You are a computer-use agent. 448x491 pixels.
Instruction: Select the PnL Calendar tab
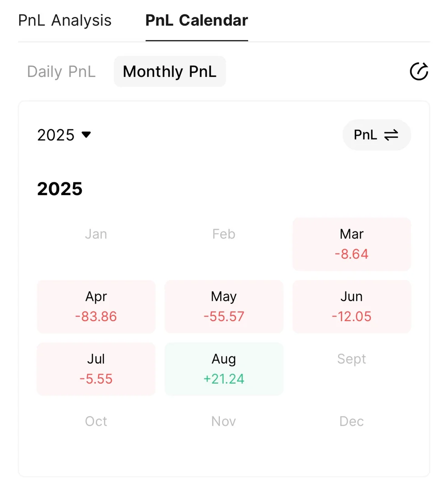(196, 20)
